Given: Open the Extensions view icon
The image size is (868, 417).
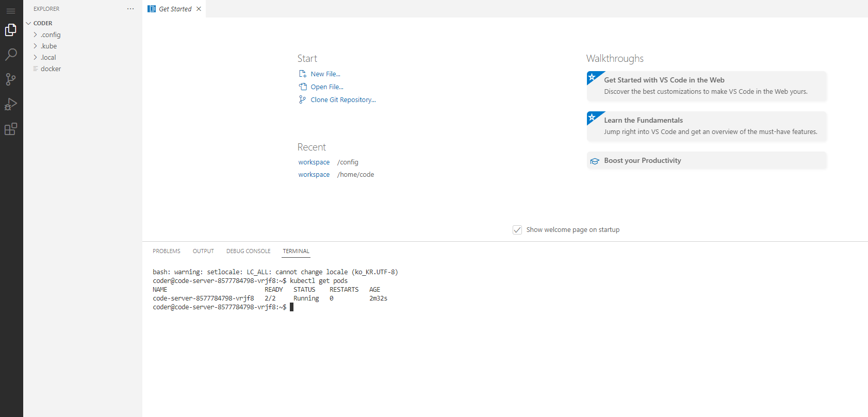Looking at the screenshot, I should [11, 129].
